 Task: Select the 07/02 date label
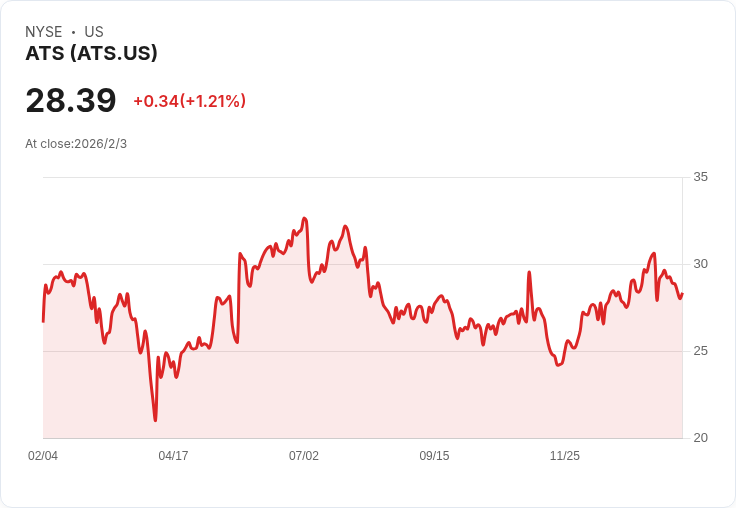304,456
